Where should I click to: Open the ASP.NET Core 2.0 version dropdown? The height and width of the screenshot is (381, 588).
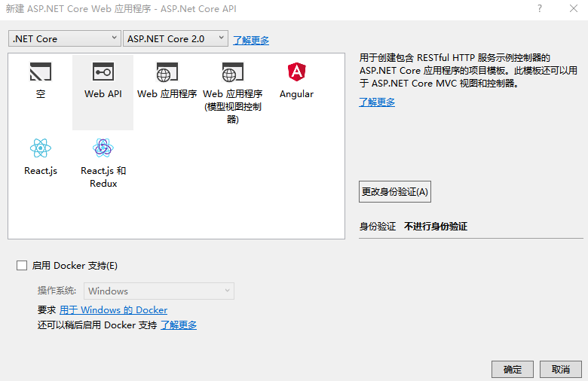[176, 38]
